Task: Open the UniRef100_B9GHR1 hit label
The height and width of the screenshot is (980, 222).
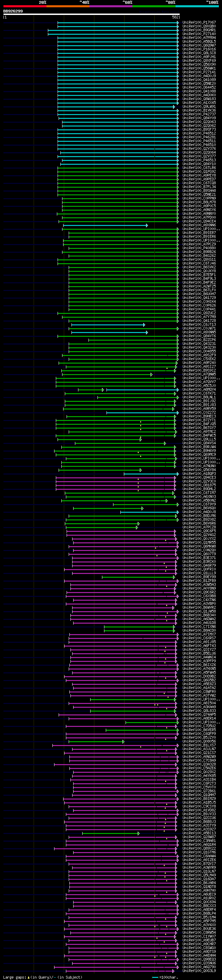Action: coord(199,30)
